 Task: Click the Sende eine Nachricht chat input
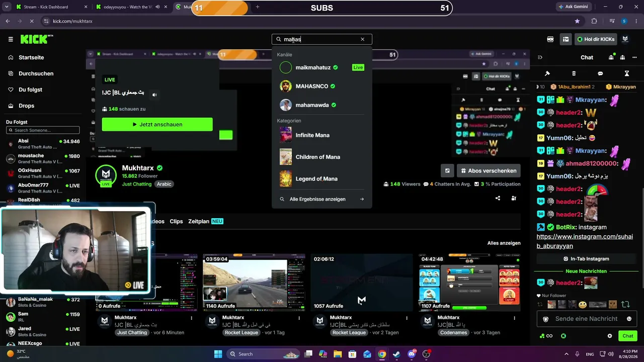click(x=586, y=319)
